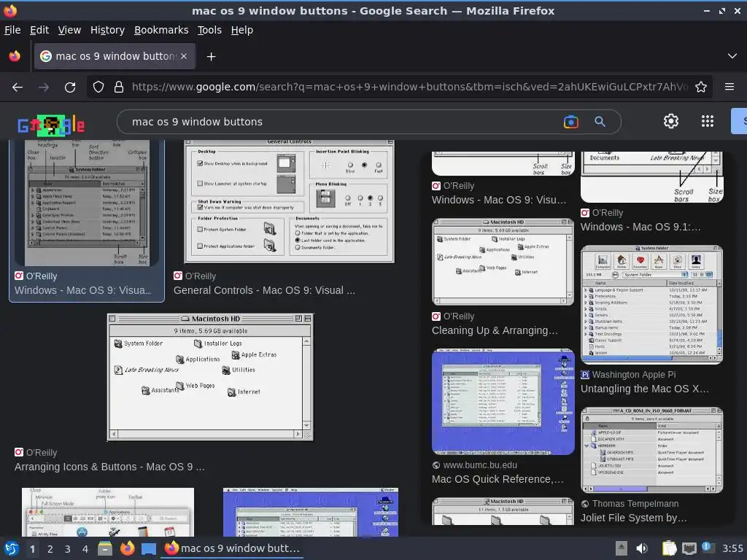Screen dimensions: 747x560
Task: Open the Tools menu
Action: click(209, 30)
